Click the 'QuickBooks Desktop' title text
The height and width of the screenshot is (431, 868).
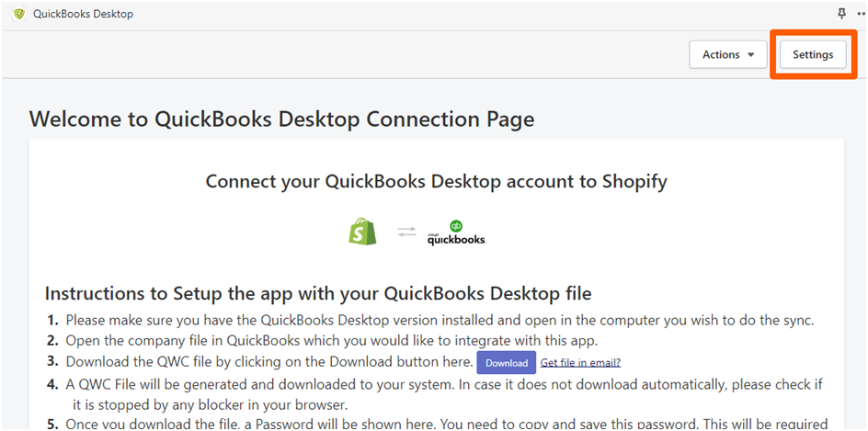coord(83,14)
